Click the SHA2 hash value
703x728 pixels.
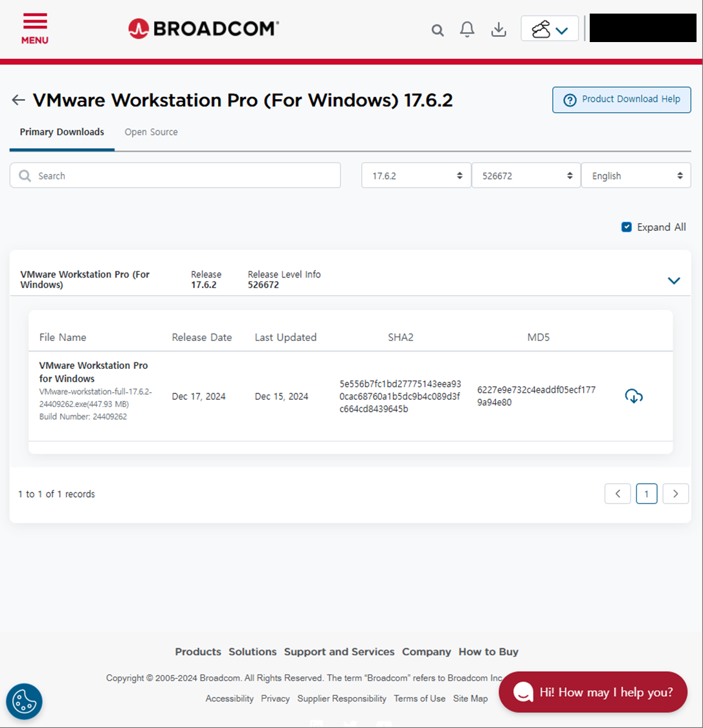(x=400, y=396)
